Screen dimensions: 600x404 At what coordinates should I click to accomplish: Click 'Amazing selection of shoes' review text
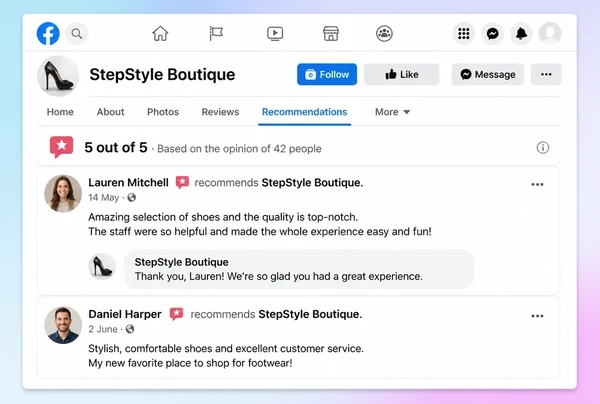[223, 217]
